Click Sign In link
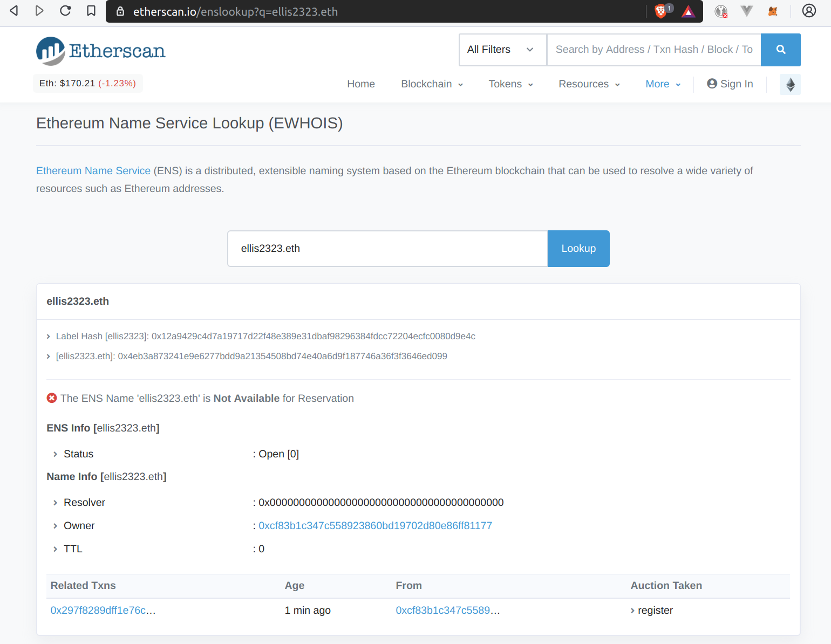The height and width of the screenshot is (644, 831). [730, 84]
